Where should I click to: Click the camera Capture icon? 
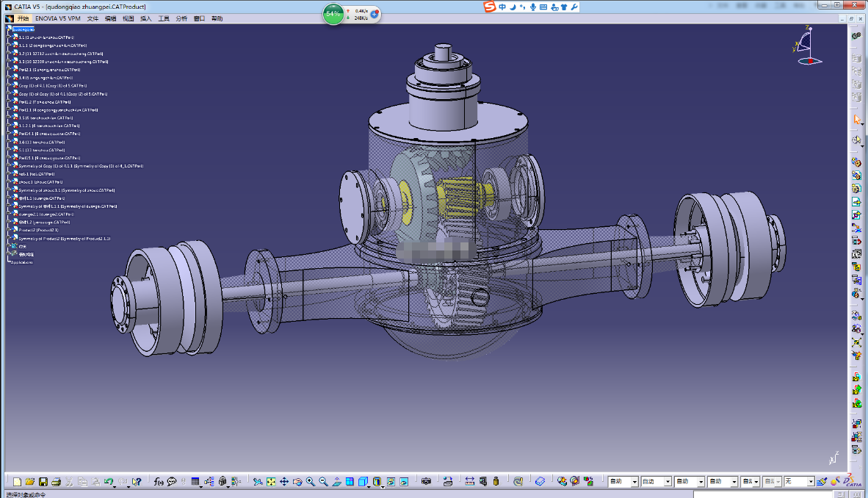426,481
